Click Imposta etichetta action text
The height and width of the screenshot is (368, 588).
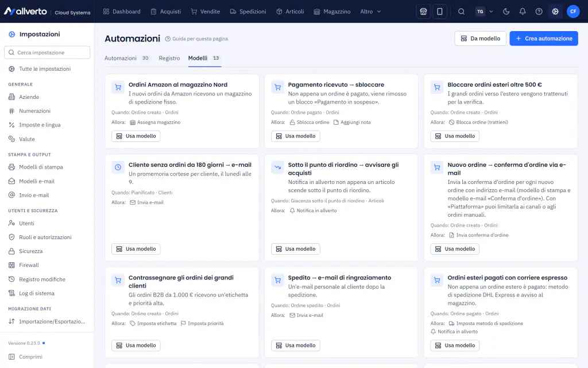[x=157, y=323]
